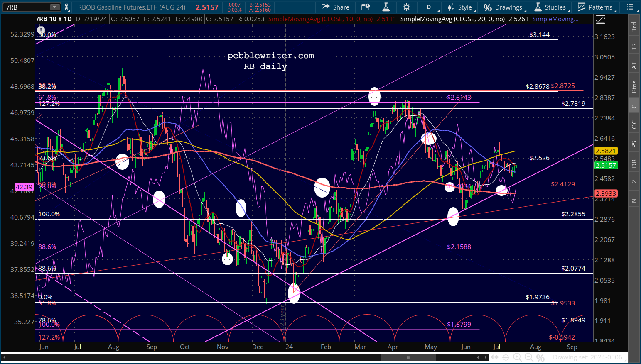The width and height of the screenshot is (641, 364).
Task: Click the zoom-out magnifier icon
Action: coord(528,357)
